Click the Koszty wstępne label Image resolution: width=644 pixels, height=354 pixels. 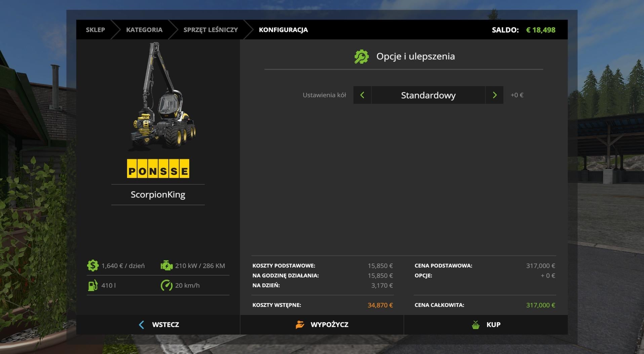point(277,305)
